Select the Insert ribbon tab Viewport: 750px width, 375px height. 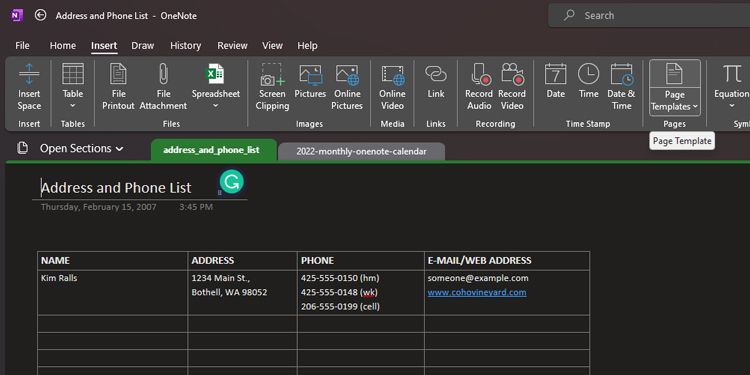click(x=104, y=45)
